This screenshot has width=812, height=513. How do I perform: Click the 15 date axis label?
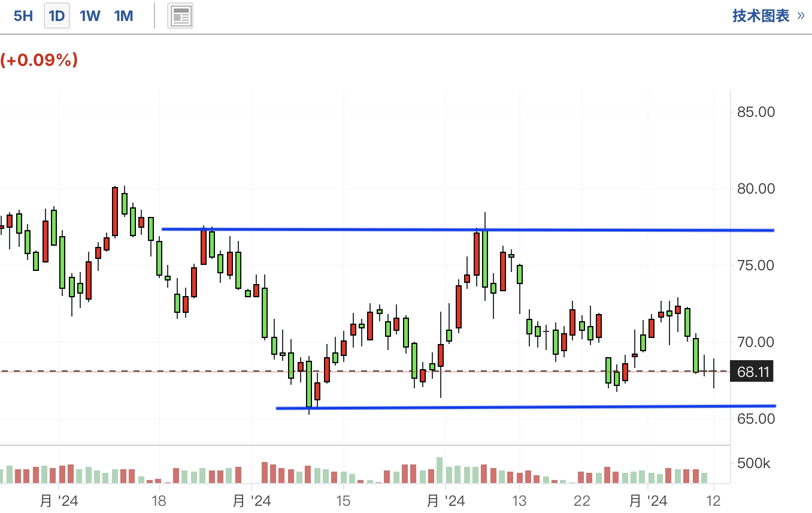point(343,500)
